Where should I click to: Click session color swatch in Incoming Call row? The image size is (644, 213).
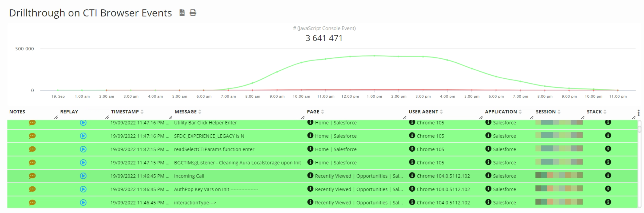point(559,175)
